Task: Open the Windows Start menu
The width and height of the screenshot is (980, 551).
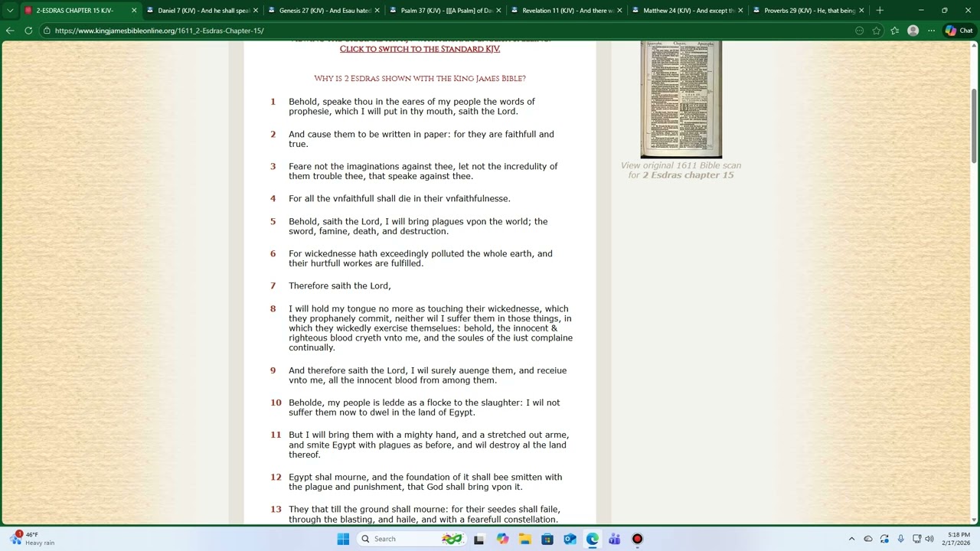Action: 343,539
